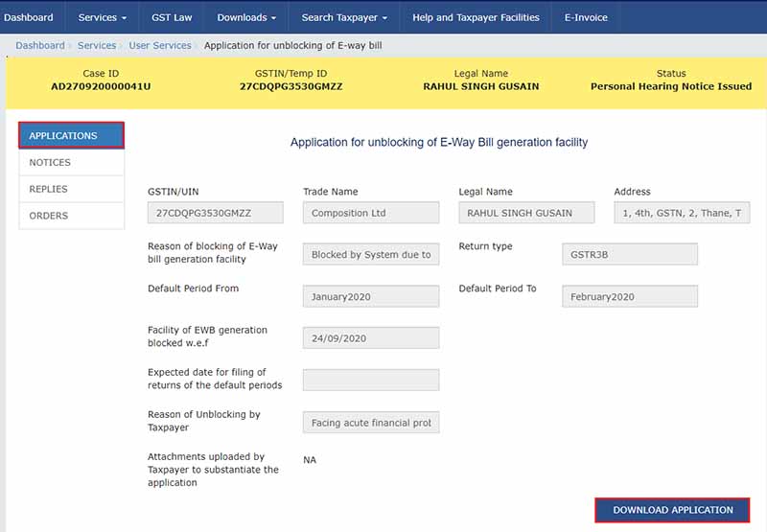The width and height of the screenshot is (767, 532).
Task: Click the Trade Name field
Action: pos(371,213)
